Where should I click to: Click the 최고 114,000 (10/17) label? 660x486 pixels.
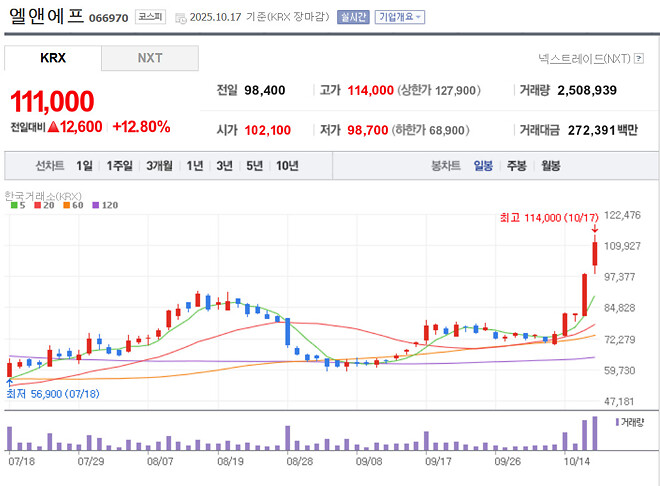pyautogui.click(x=549, y=218)
